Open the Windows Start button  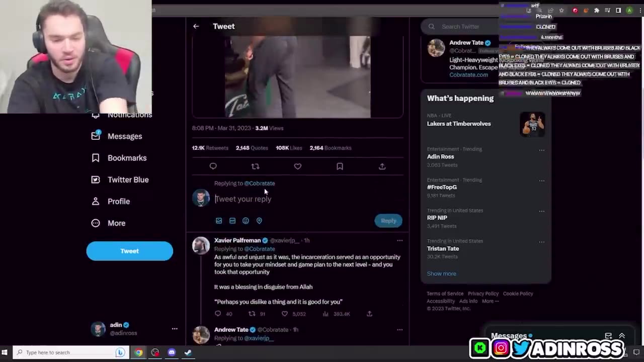(x=6, y=352)
